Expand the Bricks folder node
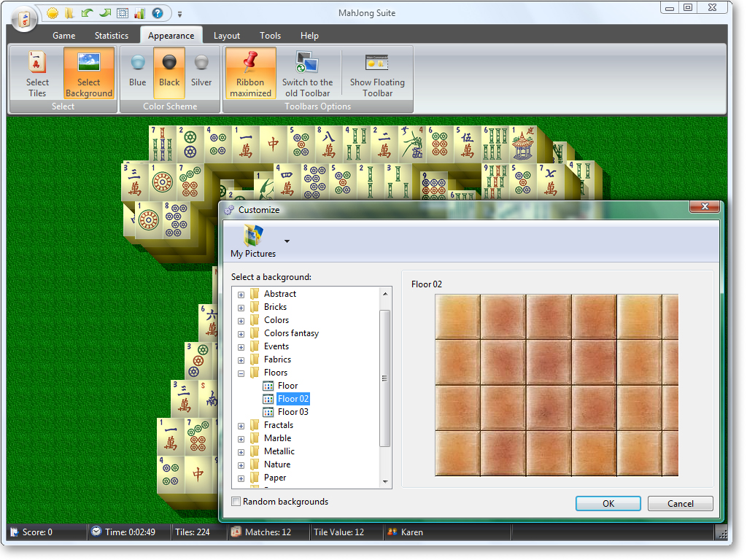Screen dimensions: 747x560 pyautogui.click(x=241, y=308)
